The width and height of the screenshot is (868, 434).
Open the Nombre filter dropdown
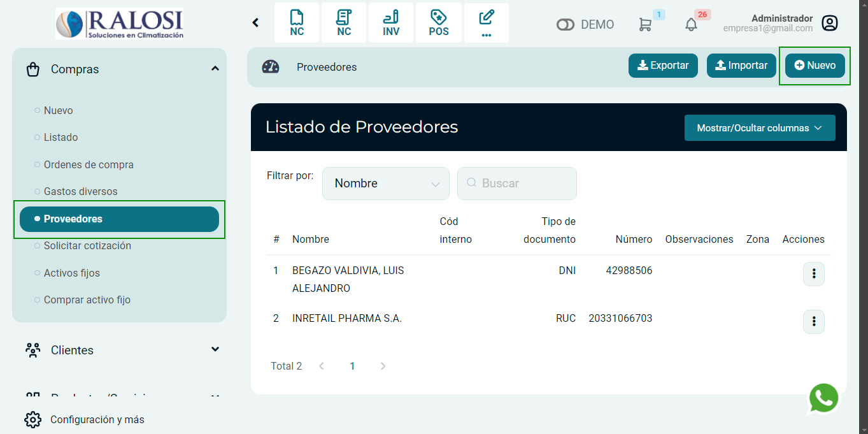386,184
